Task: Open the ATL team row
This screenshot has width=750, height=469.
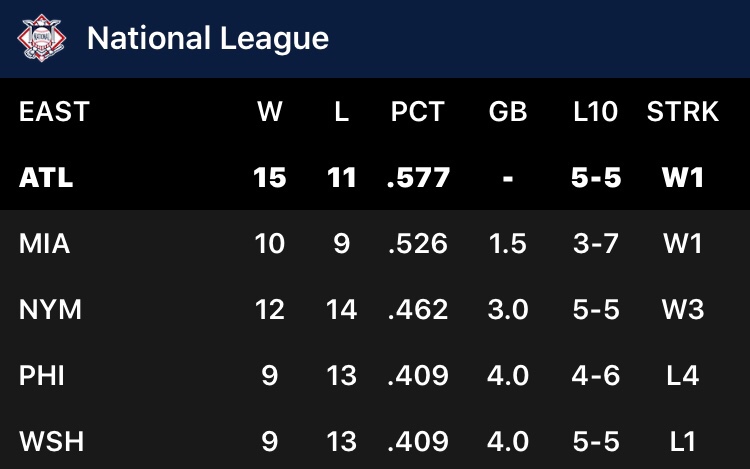Action: pyautogui.click(x=47, y=178)
